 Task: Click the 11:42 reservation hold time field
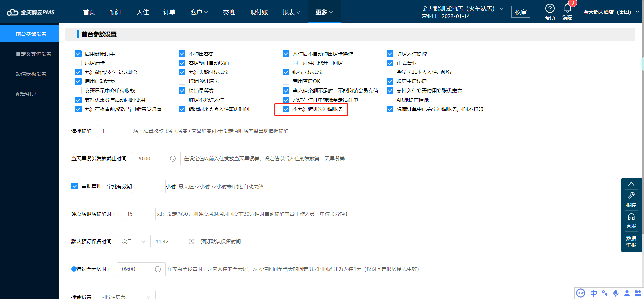point(175,242)
